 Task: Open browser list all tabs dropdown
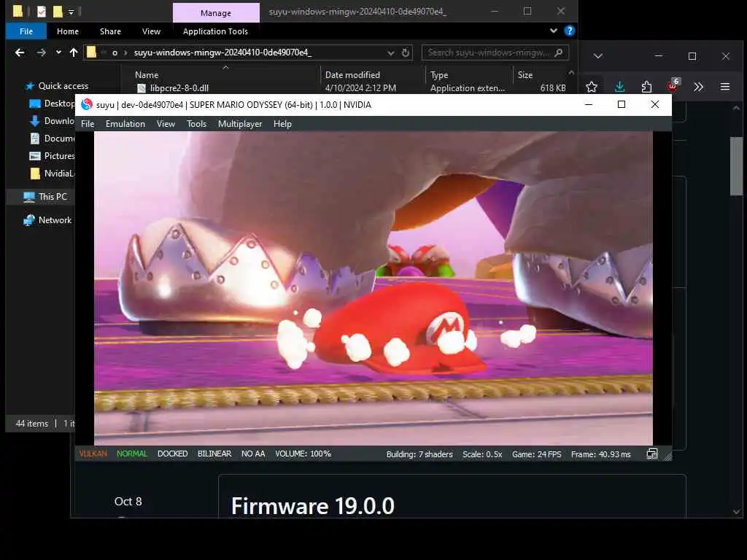(x=598, y=56)
